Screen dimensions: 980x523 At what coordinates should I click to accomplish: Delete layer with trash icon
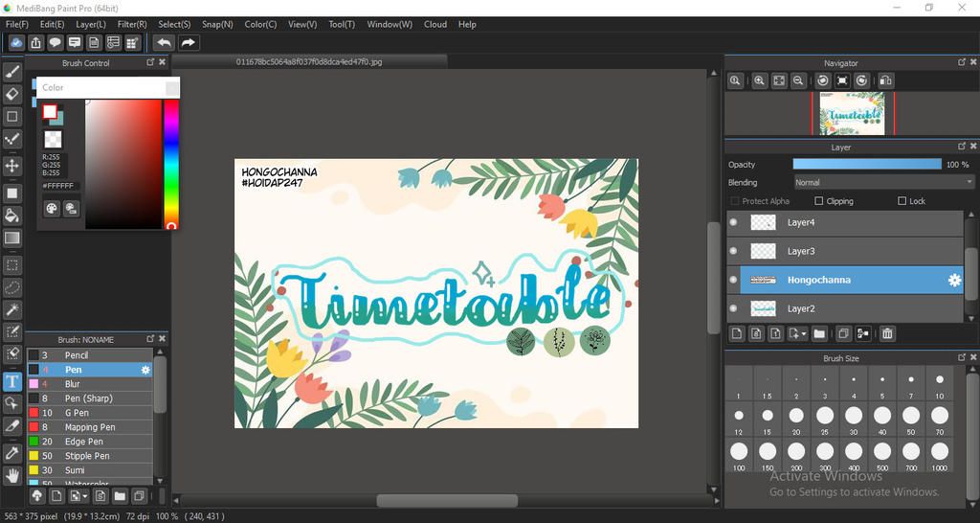(887, 333)
